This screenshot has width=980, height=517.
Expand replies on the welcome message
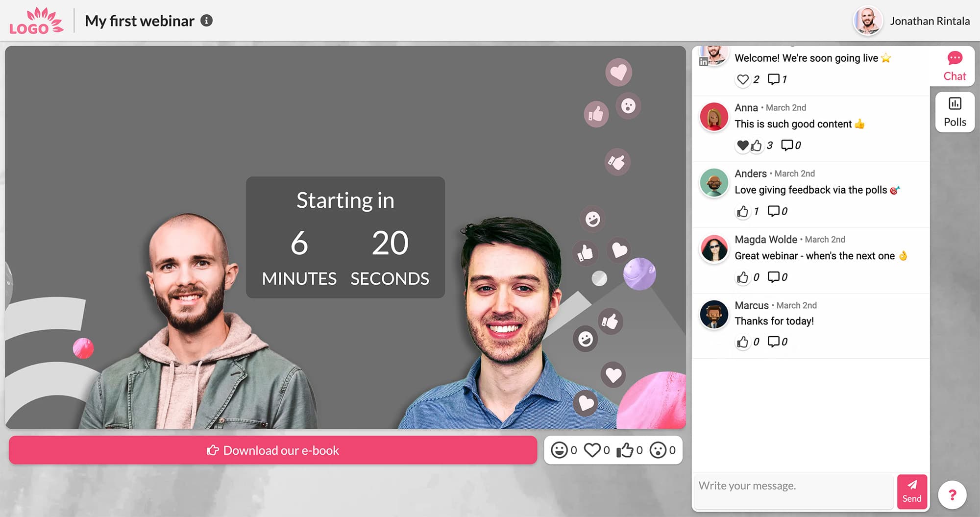(773, 79)
